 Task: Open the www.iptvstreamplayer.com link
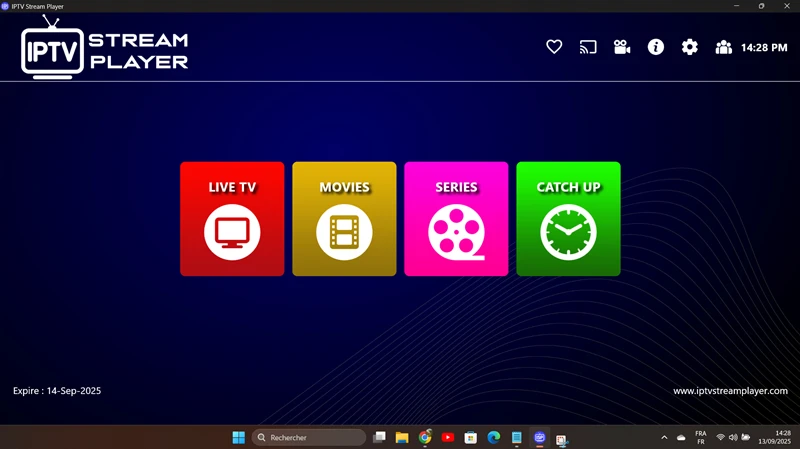pos(730,391)
